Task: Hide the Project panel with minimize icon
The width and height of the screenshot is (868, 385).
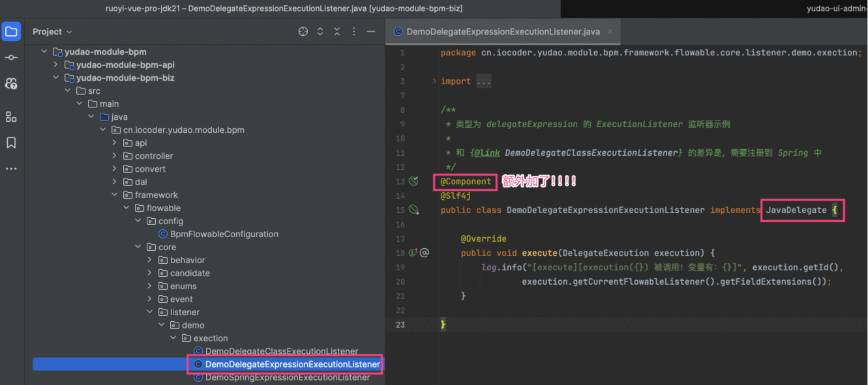Action: click(371, 31)
